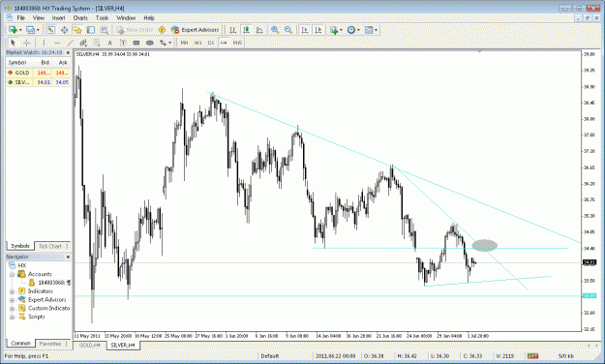The height and width of the screenshot is (364, 605).
Task: Select the Cursor arrow tool
Action: (x=13, y=43)
